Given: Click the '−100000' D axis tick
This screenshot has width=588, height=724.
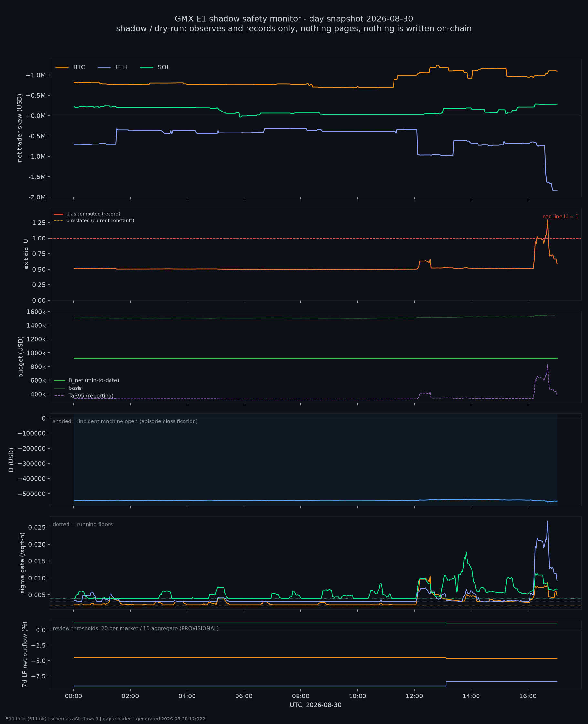Looking at the screenshot, I should click(x=32, y=434).
